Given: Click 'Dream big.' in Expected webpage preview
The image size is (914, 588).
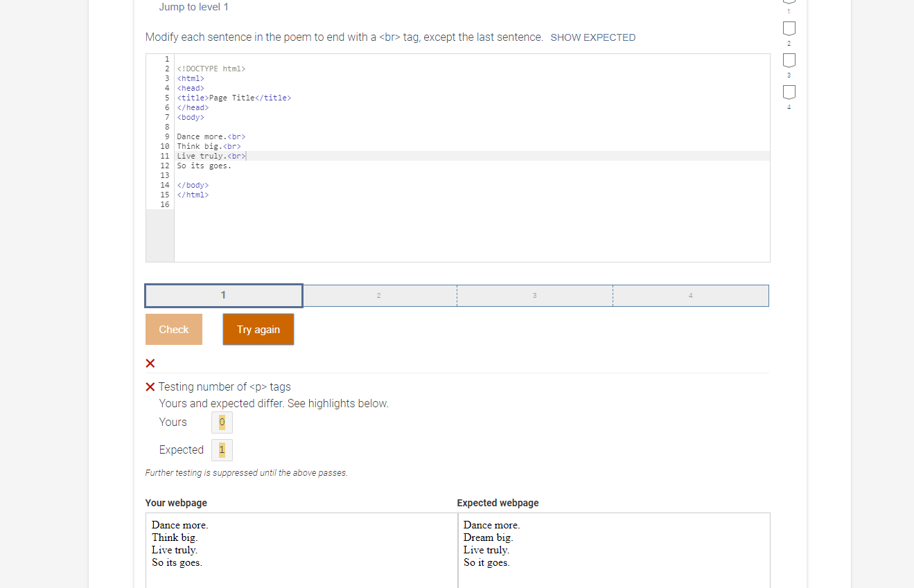Looking at the screenshot, I should pyautogui.click(x=488, y=537).
